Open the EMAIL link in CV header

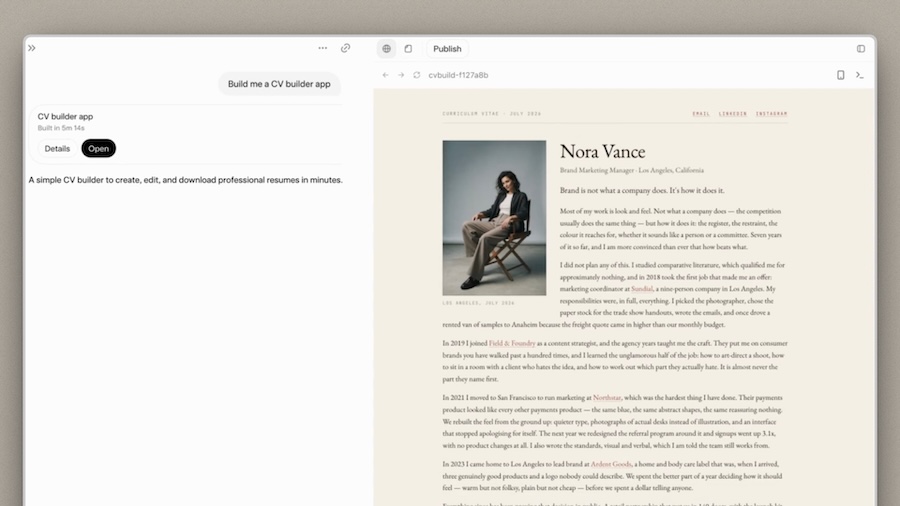(x=701, y=114)
